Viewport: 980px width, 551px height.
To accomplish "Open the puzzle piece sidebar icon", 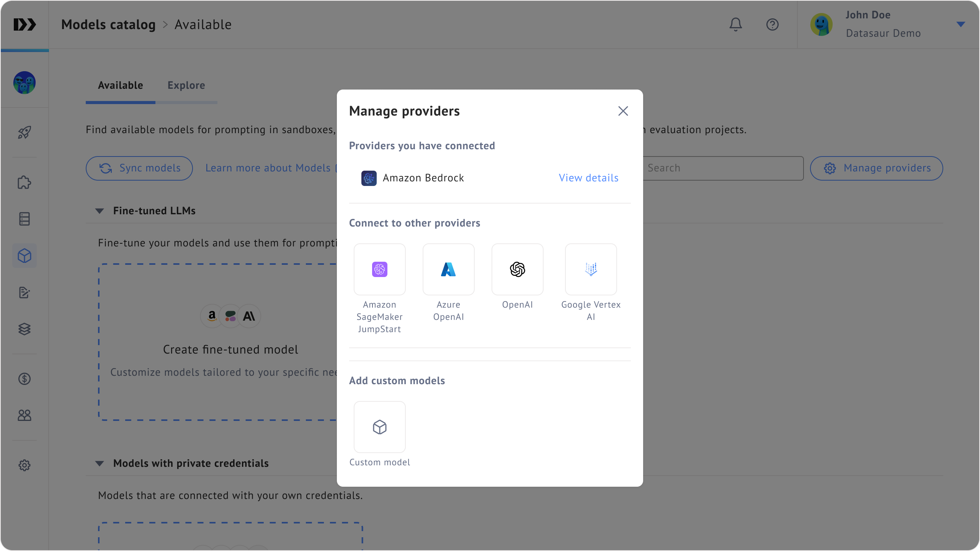I will click(x=24, y=183).
